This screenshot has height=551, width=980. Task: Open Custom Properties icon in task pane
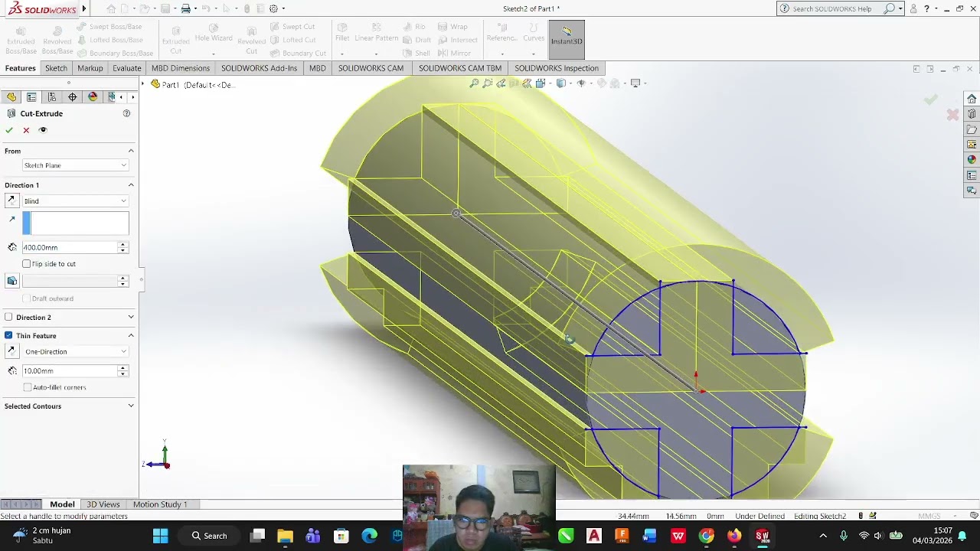(x=972, y=175)
